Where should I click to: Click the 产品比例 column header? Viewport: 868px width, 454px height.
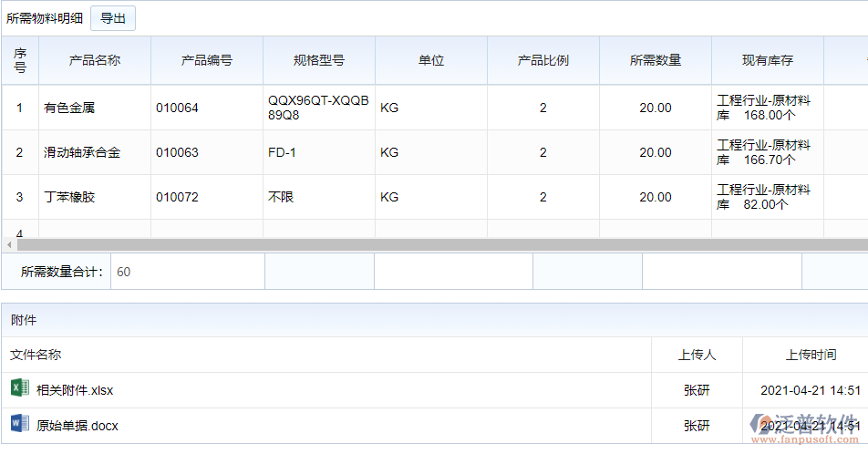click(543, 61)
